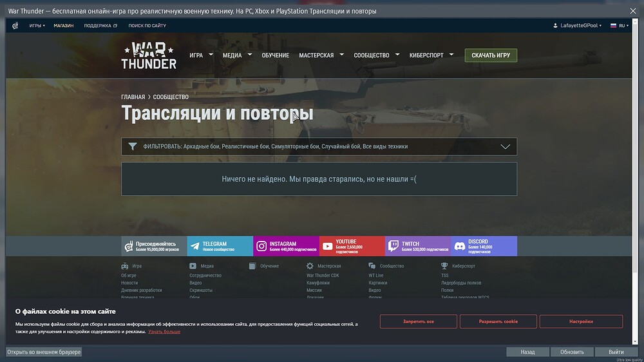Open the Twitch social tile

[418, 246]
